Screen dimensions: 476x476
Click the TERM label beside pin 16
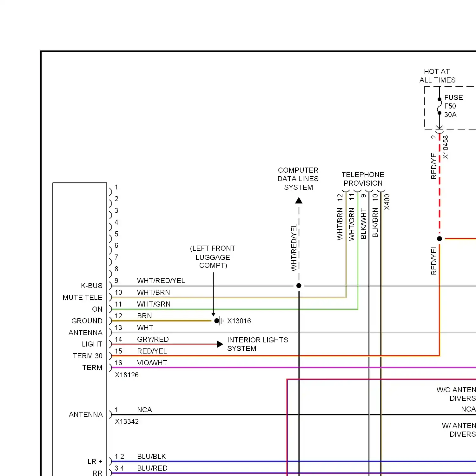pyautogui.click(x=92, y=367)
